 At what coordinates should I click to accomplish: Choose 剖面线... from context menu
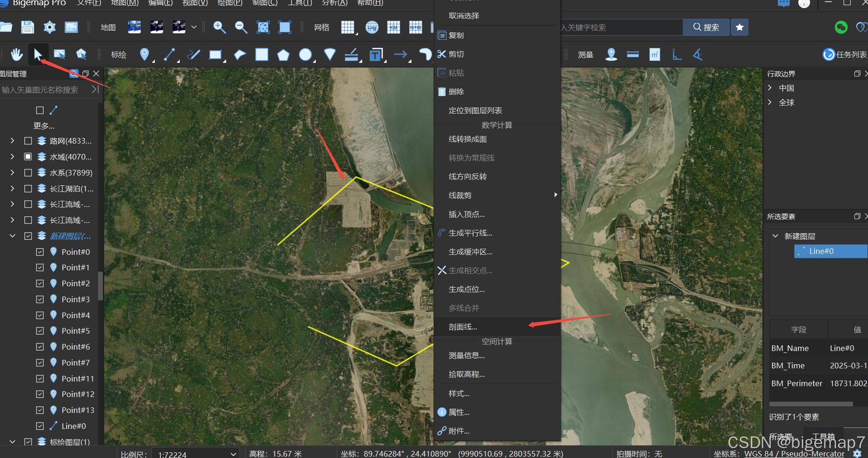tap(497, 327)
